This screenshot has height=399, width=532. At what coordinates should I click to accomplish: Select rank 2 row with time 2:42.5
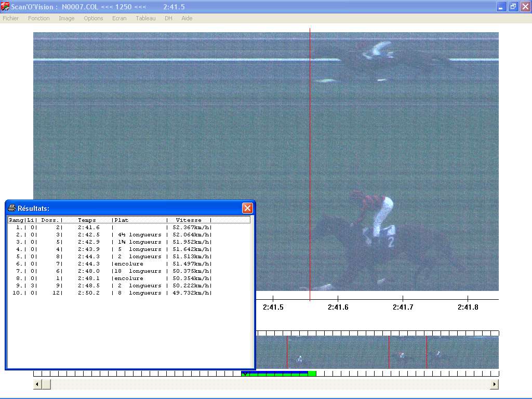(129, 234)
